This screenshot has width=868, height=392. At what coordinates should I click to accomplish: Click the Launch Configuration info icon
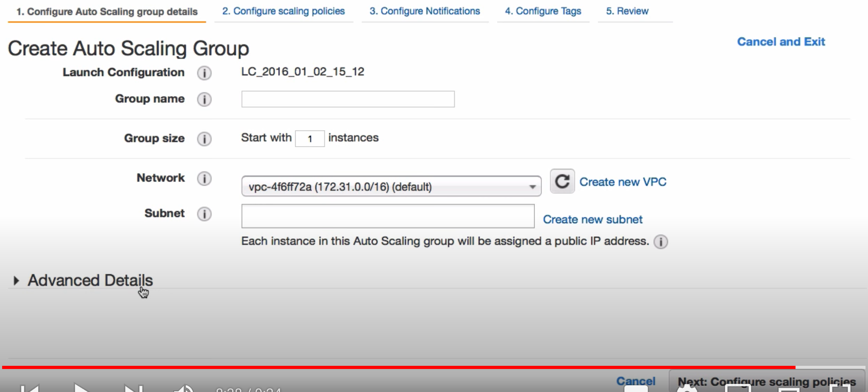tap(204, 73)
